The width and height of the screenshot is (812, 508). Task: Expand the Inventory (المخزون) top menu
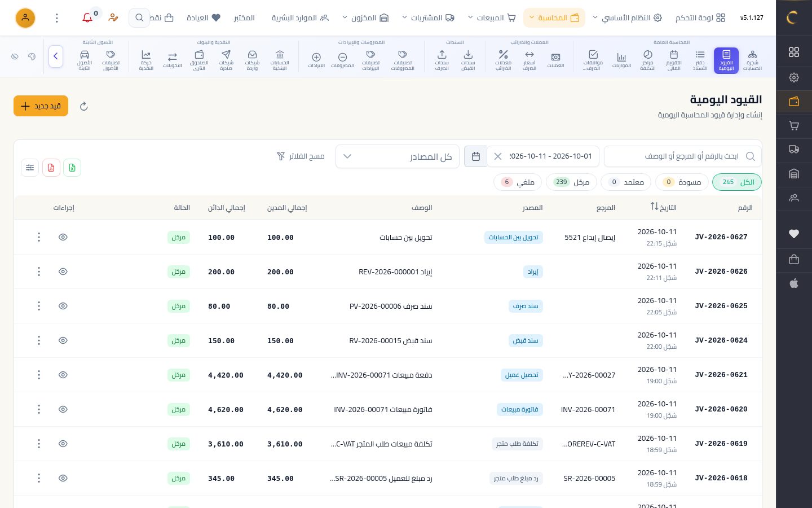pyautogui.click(x=365, y=18)
